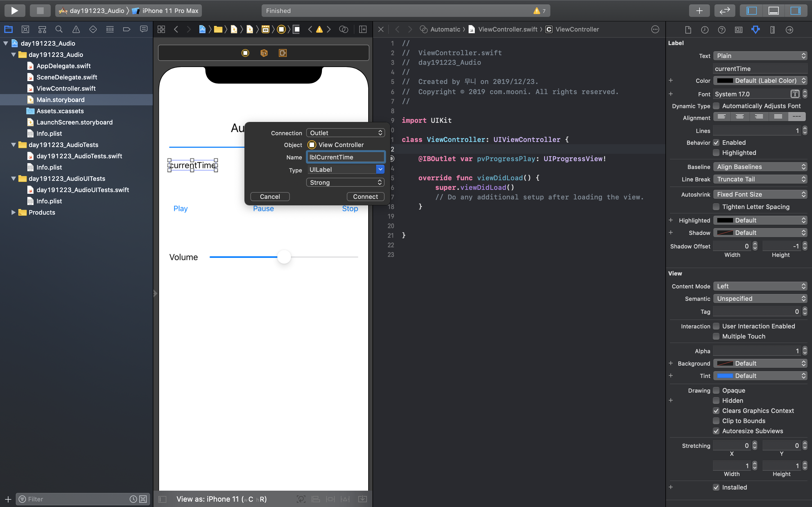Select ViewController.swift in the navigator
The width and height of the screenshot is (812, 507).
tap(66, 88)
